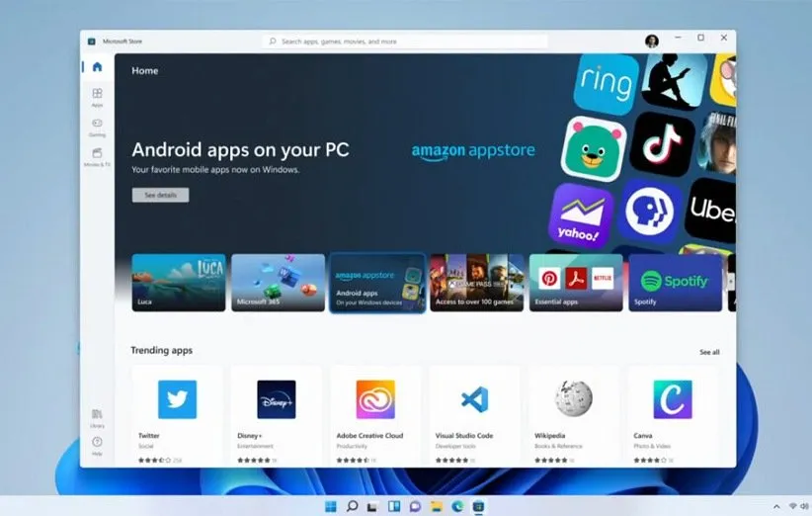Open the Home section in sidebar
The height and width of the screenshot is (516, 812).
pyautogui.click(x=97, y=67)
